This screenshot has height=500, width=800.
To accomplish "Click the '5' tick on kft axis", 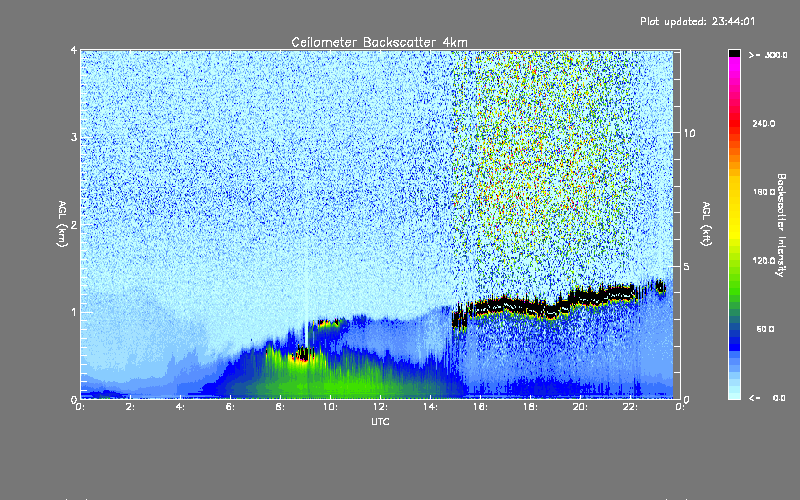I will (686, 267).
